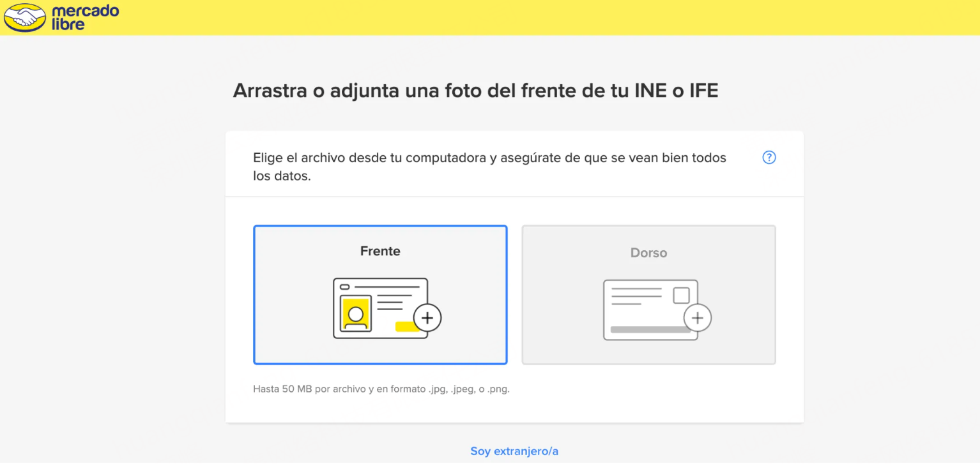Click the yellow bar on front ID illustration
The height and width of the screenshot is (464, 980).
pyautogui.click(x=405, y=327)
